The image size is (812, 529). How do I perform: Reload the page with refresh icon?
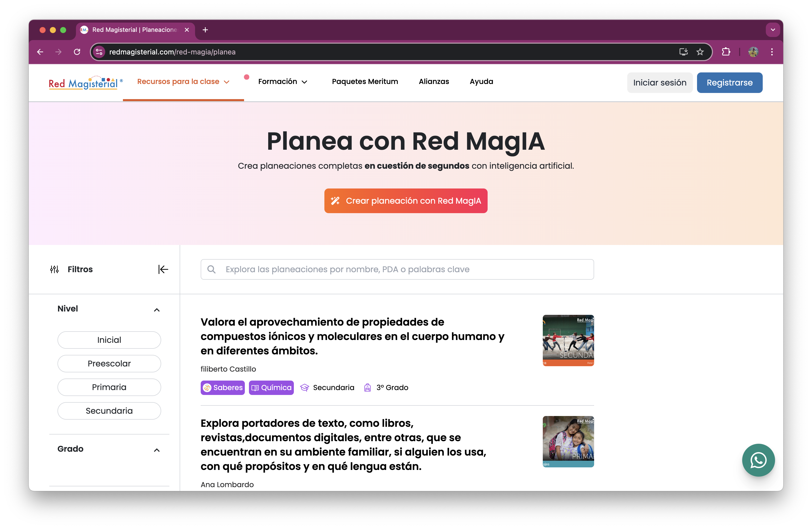(77, 52)
